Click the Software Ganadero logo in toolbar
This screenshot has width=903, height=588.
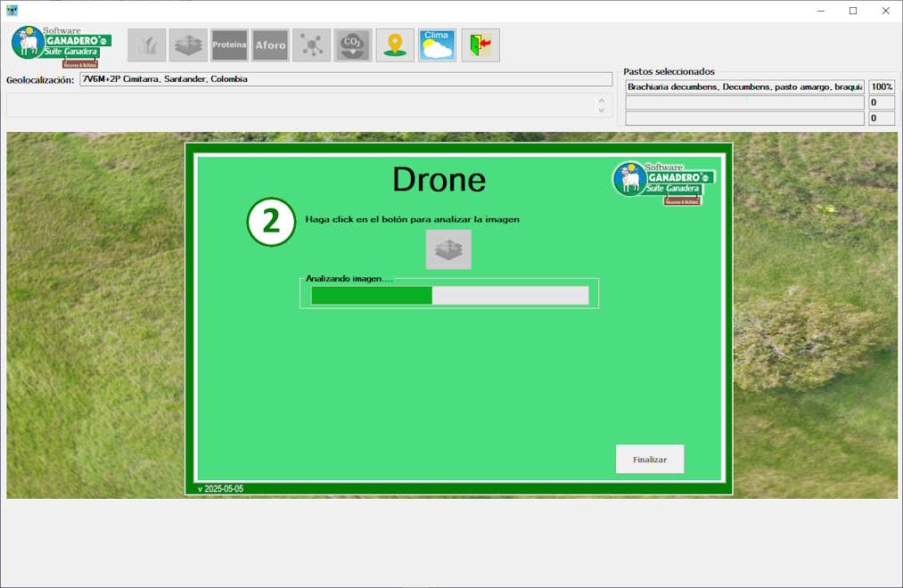[x=61, y=46]
